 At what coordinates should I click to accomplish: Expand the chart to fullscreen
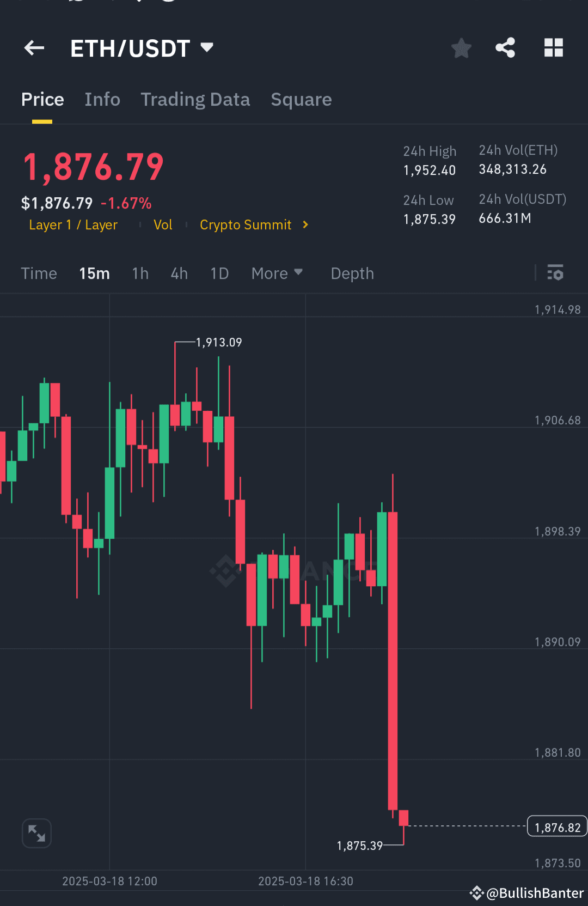coord(36,833)
